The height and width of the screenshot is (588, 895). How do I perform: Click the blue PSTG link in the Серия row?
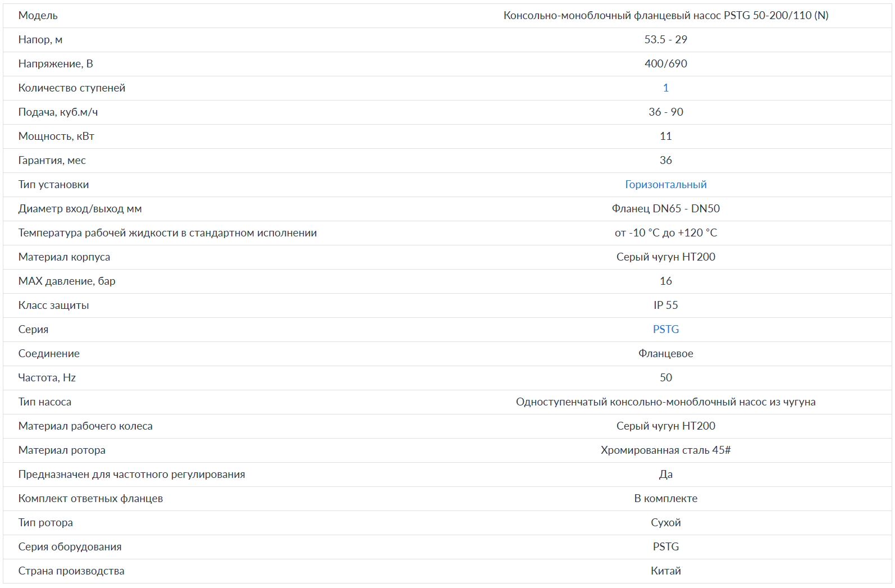click(x=665, y=330)
